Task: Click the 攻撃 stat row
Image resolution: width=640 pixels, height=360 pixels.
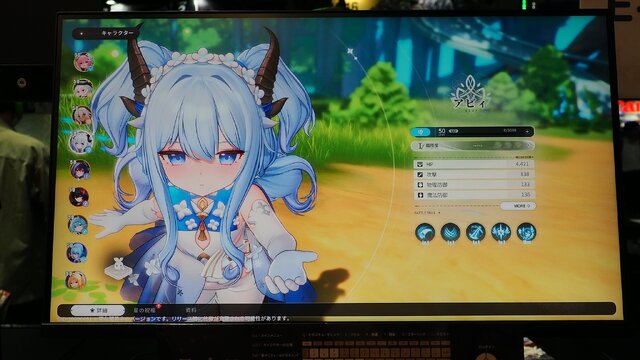Action: click(473, 174)
